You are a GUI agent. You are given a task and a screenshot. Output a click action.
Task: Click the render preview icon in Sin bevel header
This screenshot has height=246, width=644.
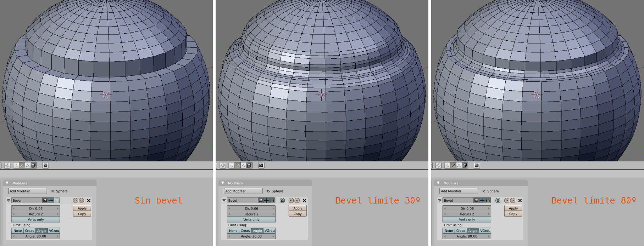pos(45,165)
